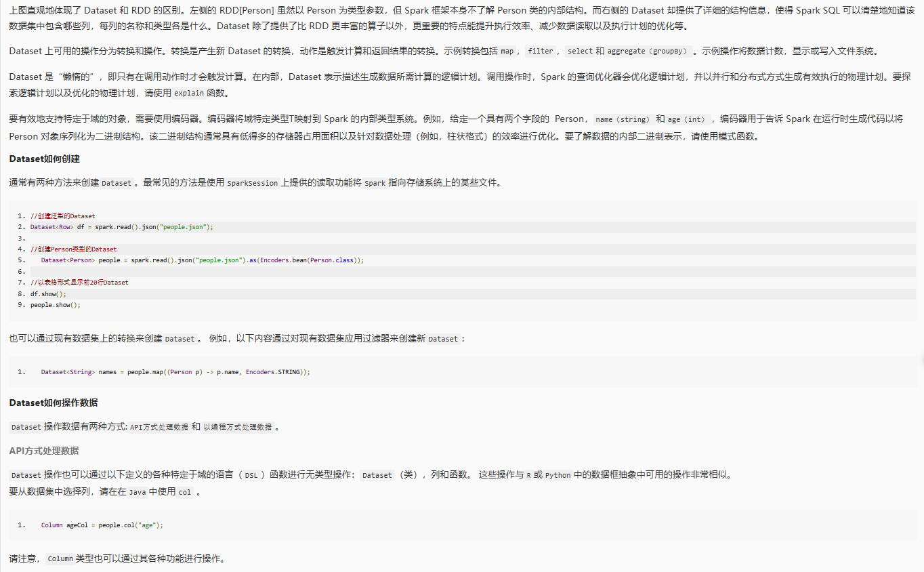This screenshot has height=572, width=924.
Task: Click the "people.show();" code line
Action: (55, 305)
